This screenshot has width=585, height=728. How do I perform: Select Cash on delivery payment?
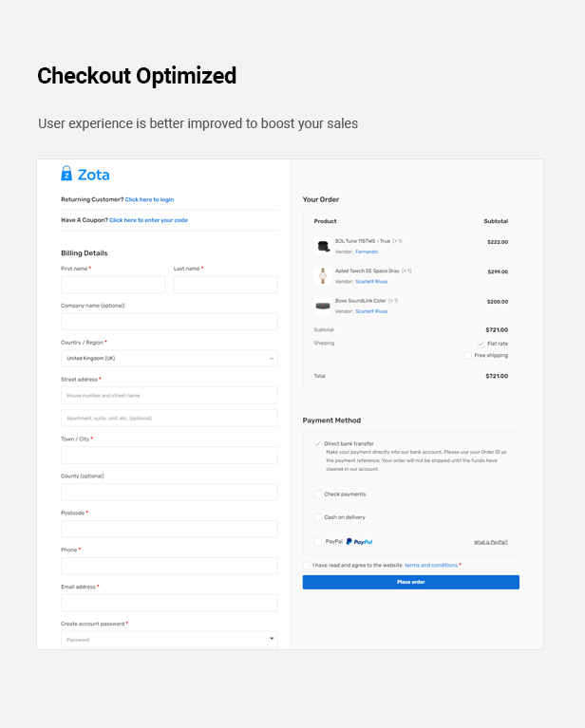tap(317, 517)
